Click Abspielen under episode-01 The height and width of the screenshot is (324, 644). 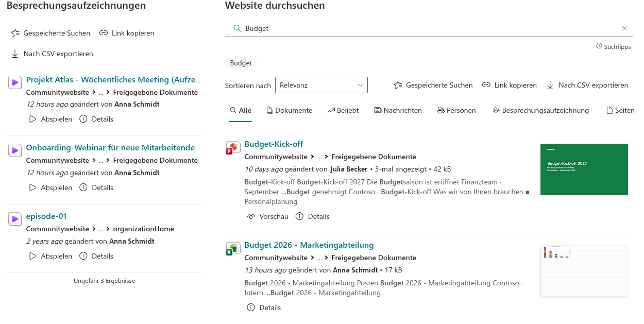(50, 256)
